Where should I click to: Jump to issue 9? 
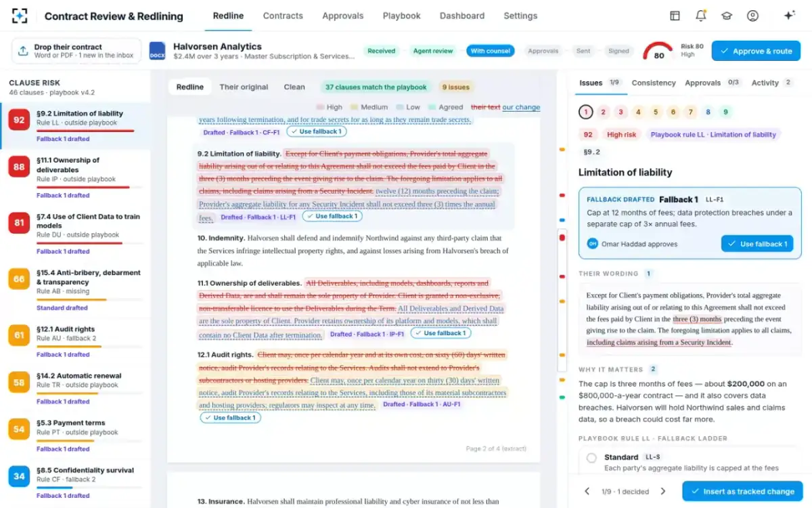coord(725,112)
